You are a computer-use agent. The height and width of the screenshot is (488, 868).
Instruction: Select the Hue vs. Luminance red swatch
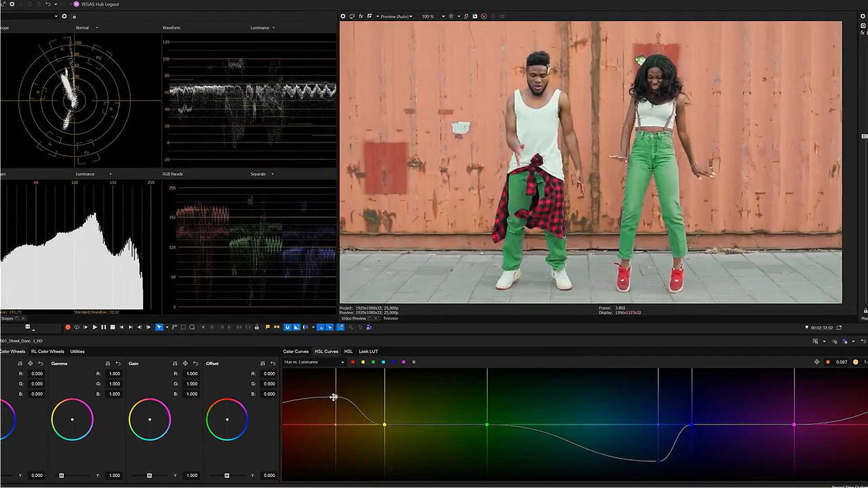[x=353, y=362]
